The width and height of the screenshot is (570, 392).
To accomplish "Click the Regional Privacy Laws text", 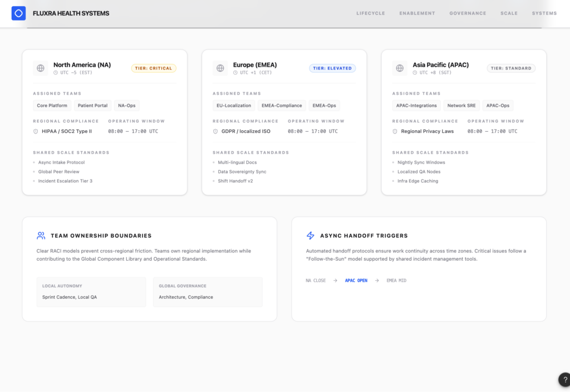I will [x=427, y=131].
